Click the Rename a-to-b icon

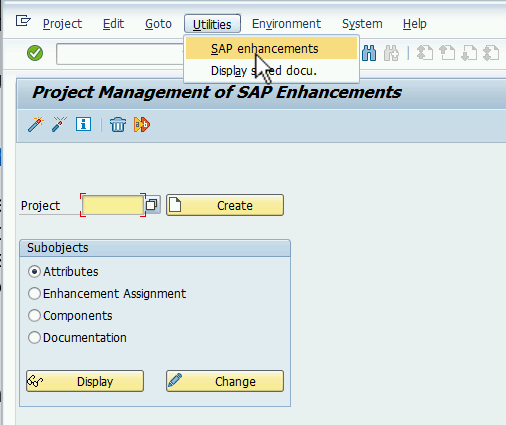click(x=142, y=125)
